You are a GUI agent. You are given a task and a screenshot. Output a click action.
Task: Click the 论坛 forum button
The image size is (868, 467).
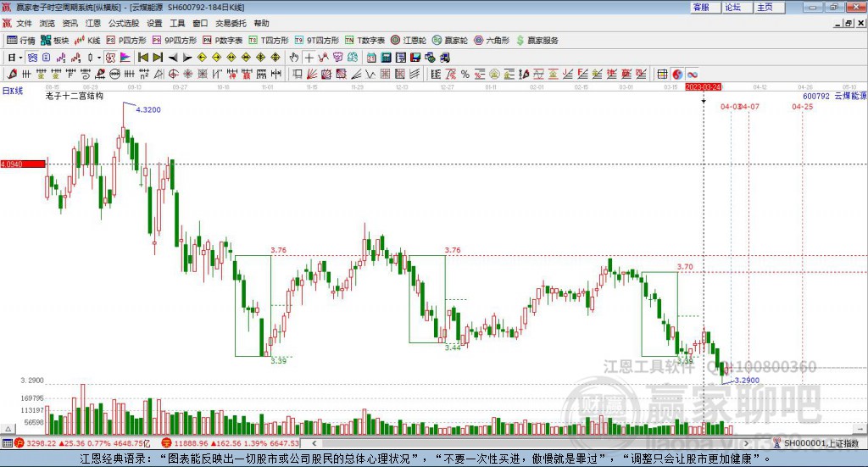(x=737, y=7)
